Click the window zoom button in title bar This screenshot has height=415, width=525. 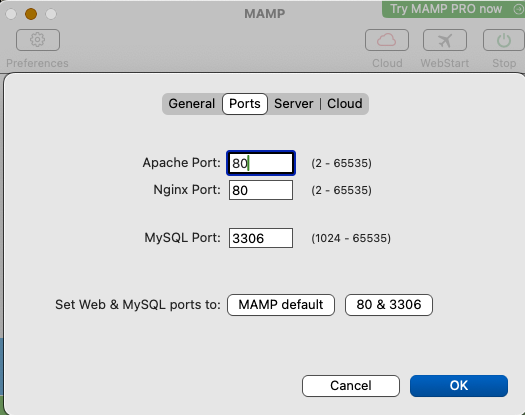[51, 14]
